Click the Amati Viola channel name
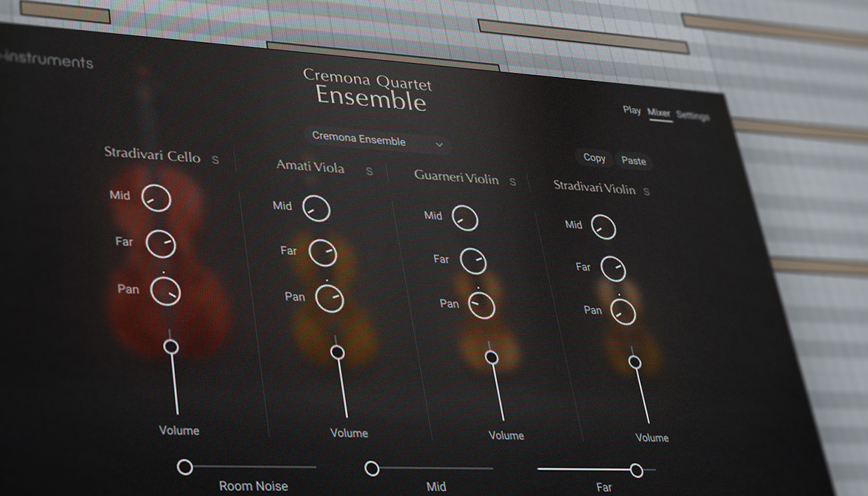Image resolution: width=868 pixels, height=496 pixels. [x=310, y=167]
